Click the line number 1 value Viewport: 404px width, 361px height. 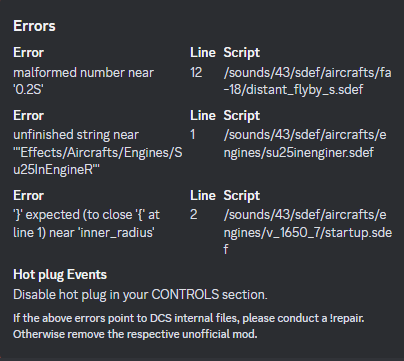point(193,134)
